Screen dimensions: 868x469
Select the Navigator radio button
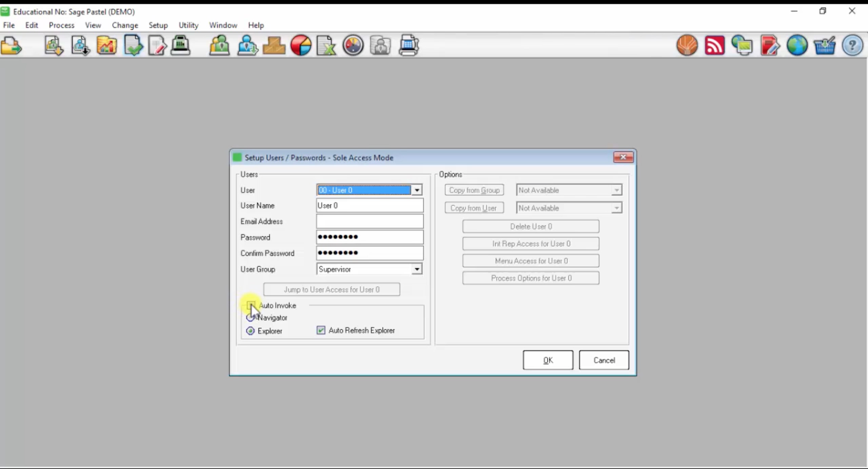[250, 318]
